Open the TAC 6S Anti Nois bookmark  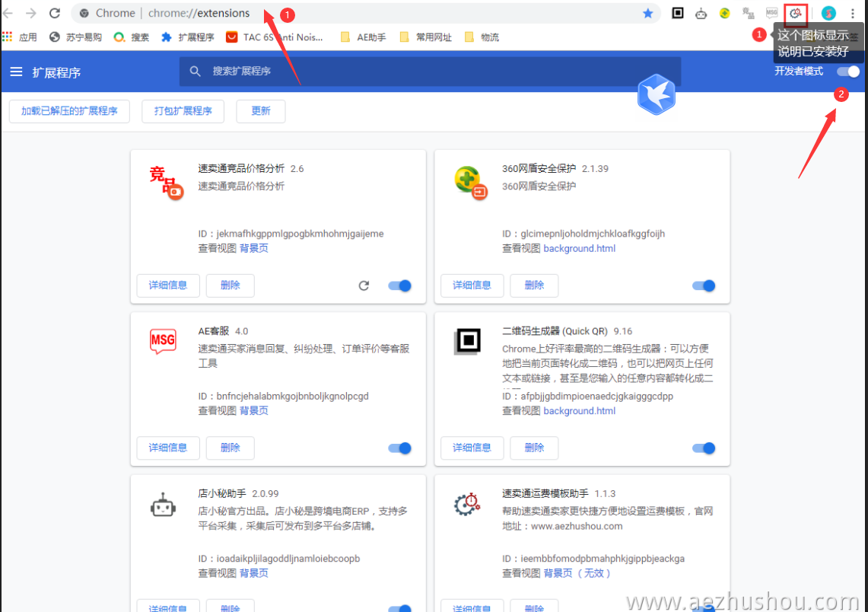pos(275,37)
